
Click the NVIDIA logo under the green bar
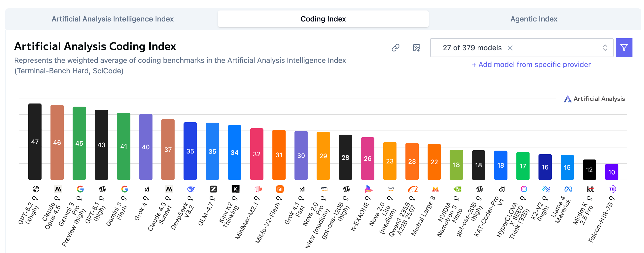tap(457, 189)
